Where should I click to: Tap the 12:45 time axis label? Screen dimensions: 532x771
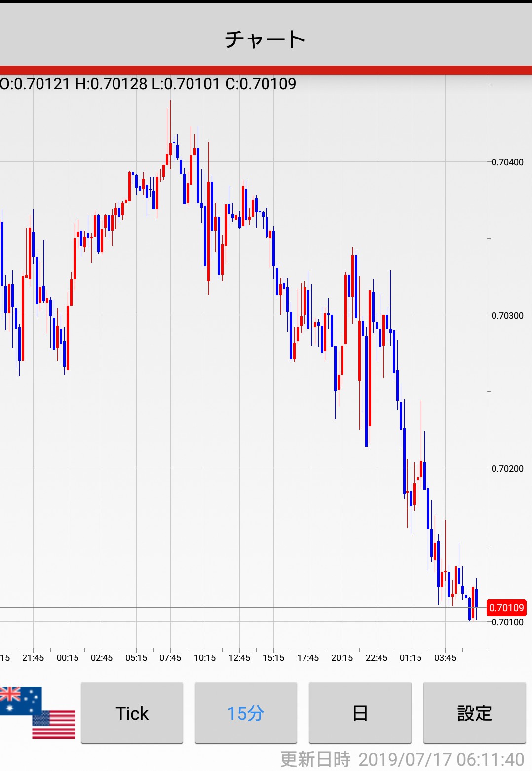(239, 658)
